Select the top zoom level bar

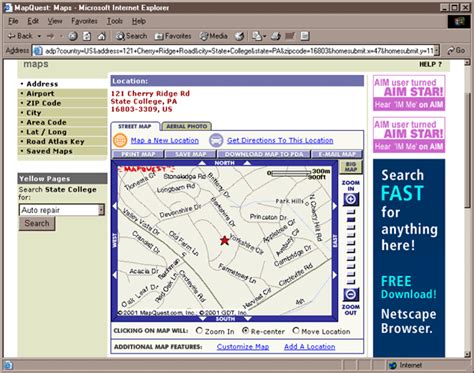point(351,212)
